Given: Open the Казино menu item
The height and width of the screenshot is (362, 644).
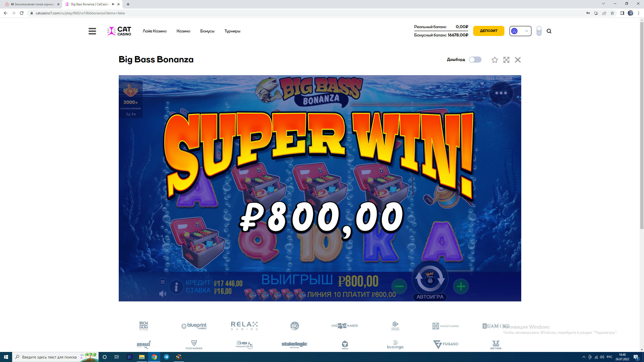Looking at the screenshot, I should tap(183, 31).
